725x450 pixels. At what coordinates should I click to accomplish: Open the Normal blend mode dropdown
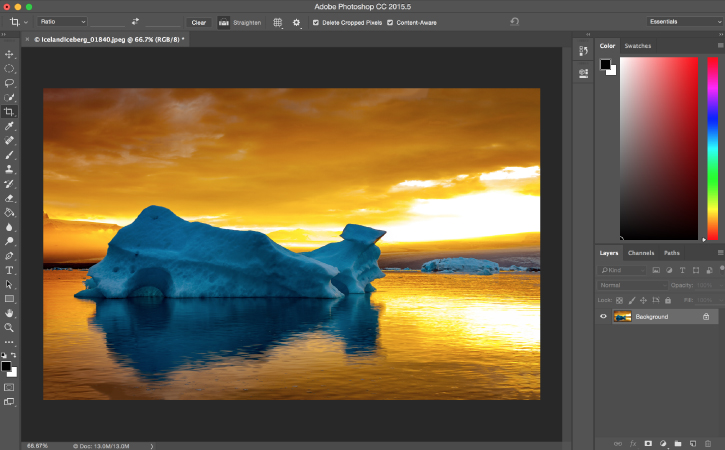click(x=632, y=285)
